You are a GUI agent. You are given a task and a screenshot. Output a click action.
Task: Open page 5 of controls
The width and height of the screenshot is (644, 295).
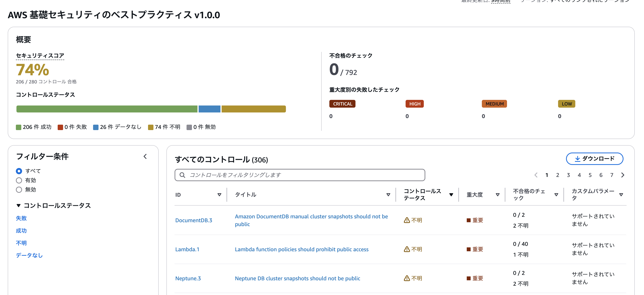(590, 175)
